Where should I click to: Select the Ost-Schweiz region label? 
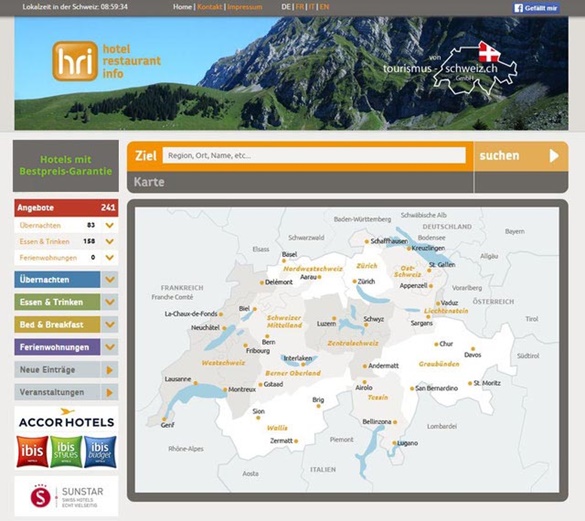[407, 271]
